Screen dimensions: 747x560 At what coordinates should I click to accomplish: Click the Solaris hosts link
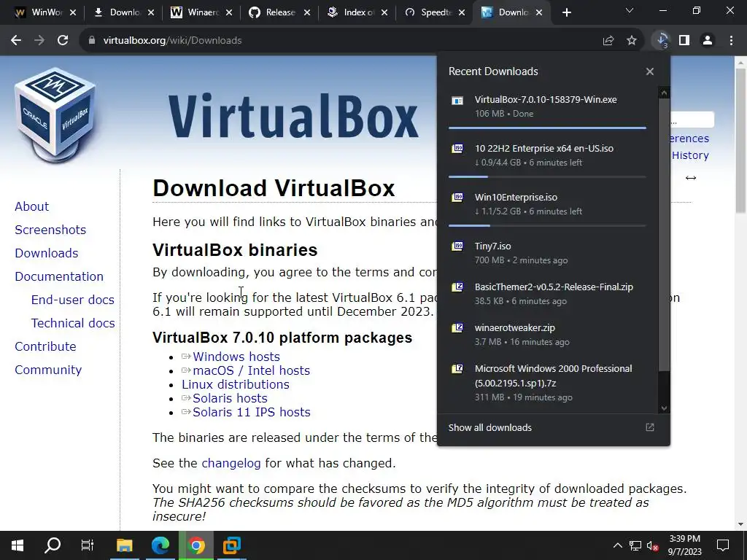[x=230, y=398]
